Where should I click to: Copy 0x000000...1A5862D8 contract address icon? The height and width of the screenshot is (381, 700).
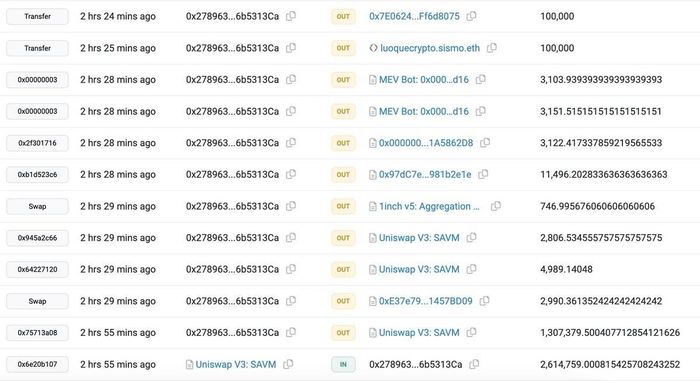[x=485, y=143]
